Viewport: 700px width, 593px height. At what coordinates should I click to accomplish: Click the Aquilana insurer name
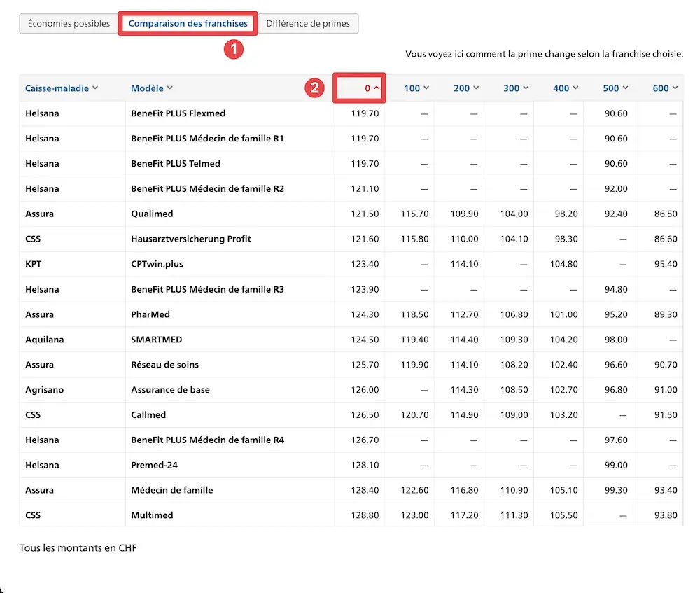click(45, 340)
